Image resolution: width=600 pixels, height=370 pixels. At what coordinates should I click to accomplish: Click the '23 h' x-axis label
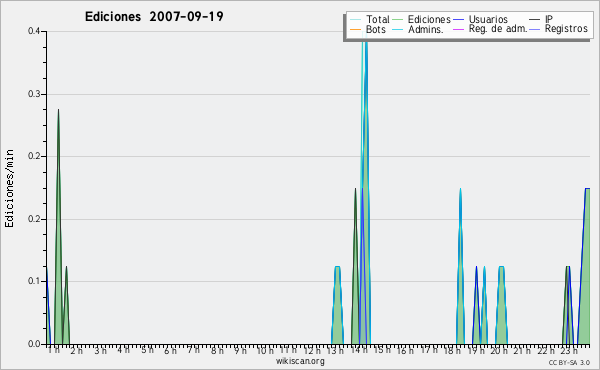click(569, 350)
